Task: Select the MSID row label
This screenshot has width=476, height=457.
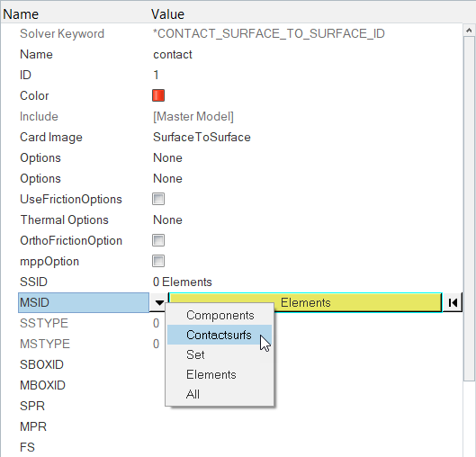Action: (84, 302)
